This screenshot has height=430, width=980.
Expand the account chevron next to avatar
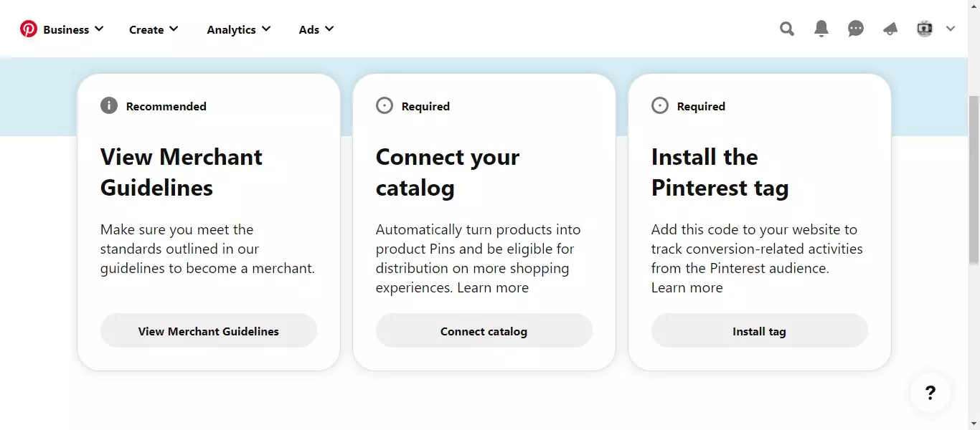click(x=951, y=29)
